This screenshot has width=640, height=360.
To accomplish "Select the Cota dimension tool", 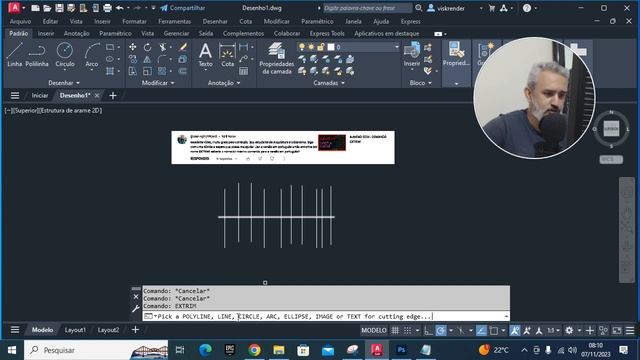I will coord(227,55).
